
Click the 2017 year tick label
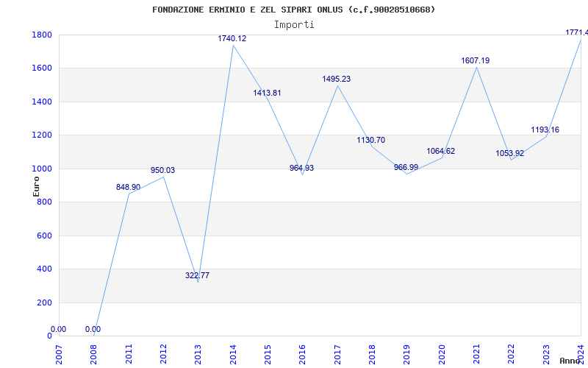(x=337, y=354)
